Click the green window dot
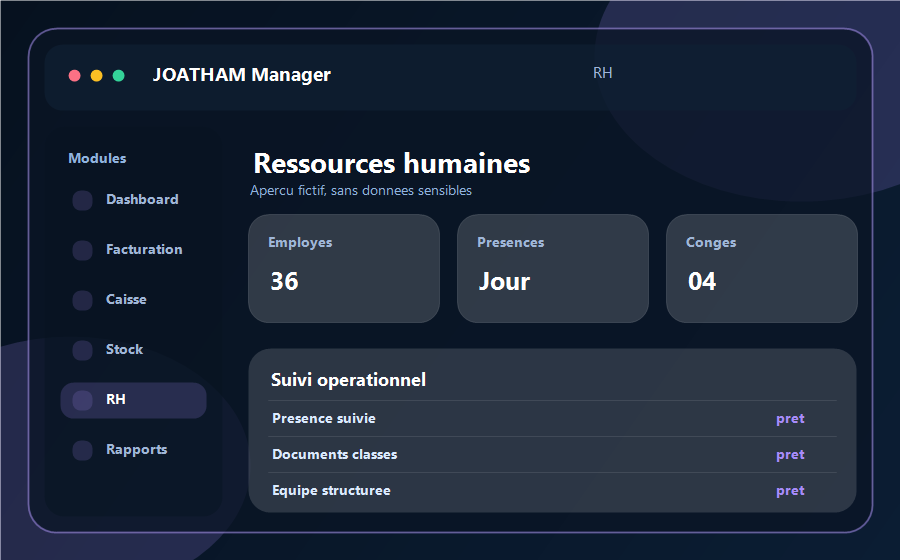The height and width of the screenshot is (560, 900). 119,76
